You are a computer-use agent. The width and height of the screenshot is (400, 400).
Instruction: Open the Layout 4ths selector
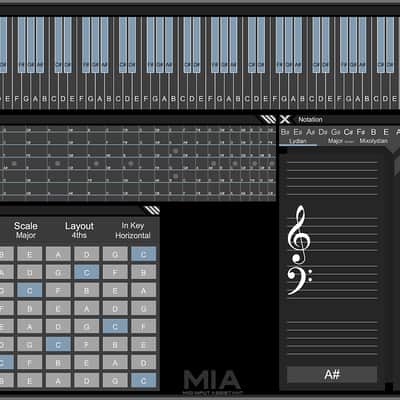point(79,230)
